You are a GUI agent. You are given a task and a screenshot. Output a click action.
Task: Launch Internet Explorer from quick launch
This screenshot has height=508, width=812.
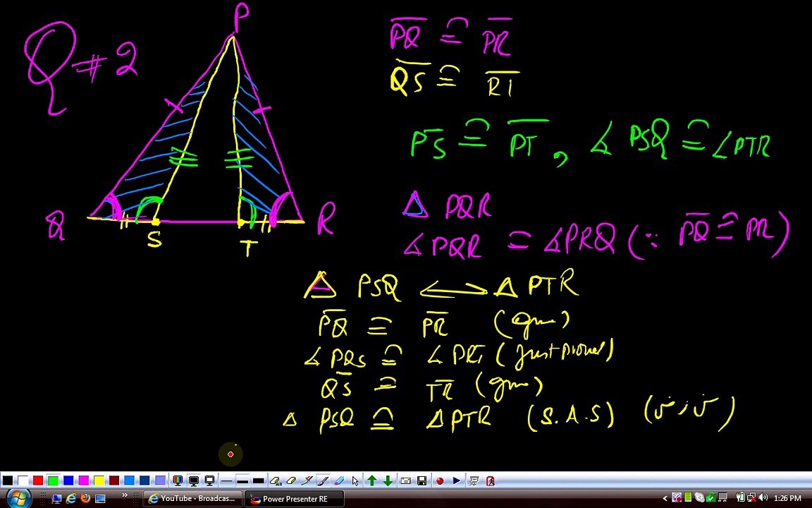point(71,499)
